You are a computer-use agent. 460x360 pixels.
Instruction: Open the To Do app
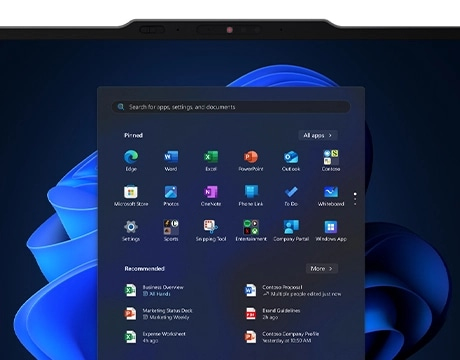(x=291, y=196)
